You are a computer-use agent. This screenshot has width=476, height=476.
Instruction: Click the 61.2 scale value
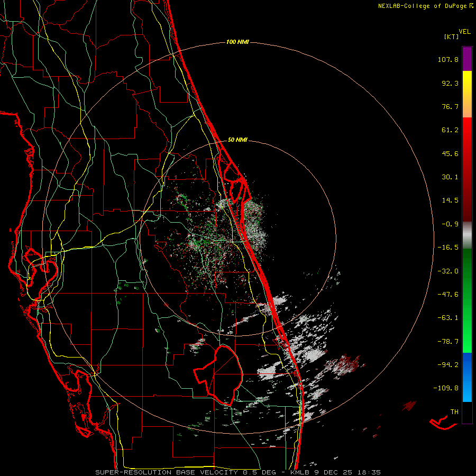(x=450, y=130)
